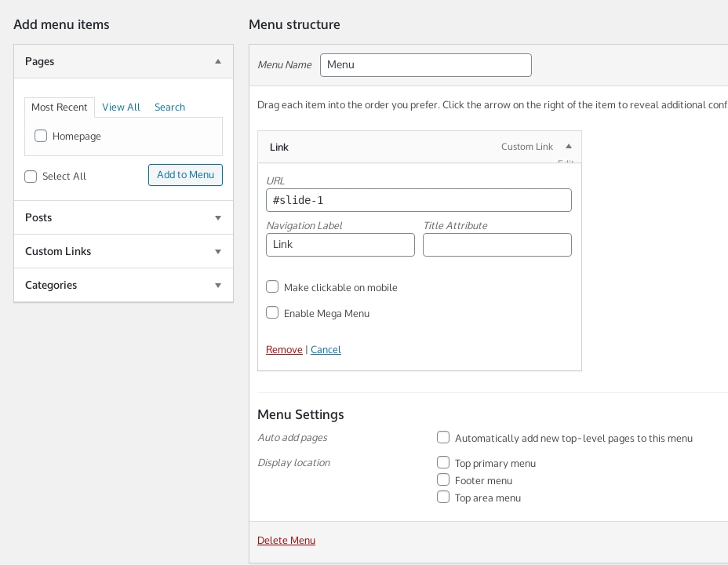This screenshot has width=728, height=565.
Task: Expand the Custom Links section
Action: pos(218,251)
